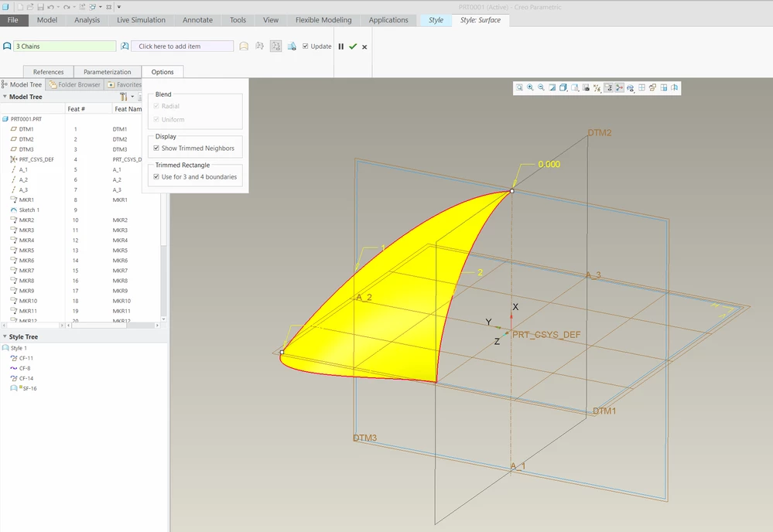Click the last graphics toolbar icon

pos(675,87)
